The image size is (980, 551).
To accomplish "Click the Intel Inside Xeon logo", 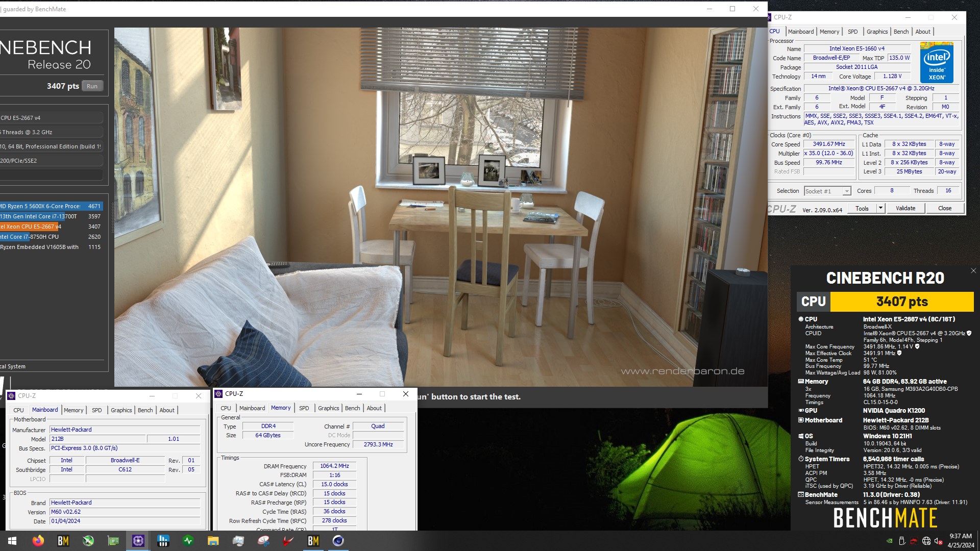I will tap(937, 62).
